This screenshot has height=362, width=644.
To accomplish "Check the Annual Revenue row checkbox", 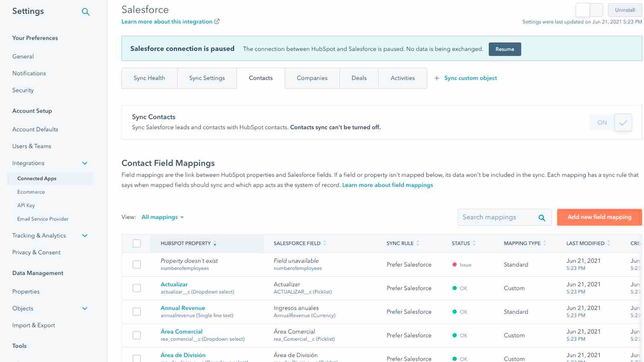I will [x=137, y=312].
